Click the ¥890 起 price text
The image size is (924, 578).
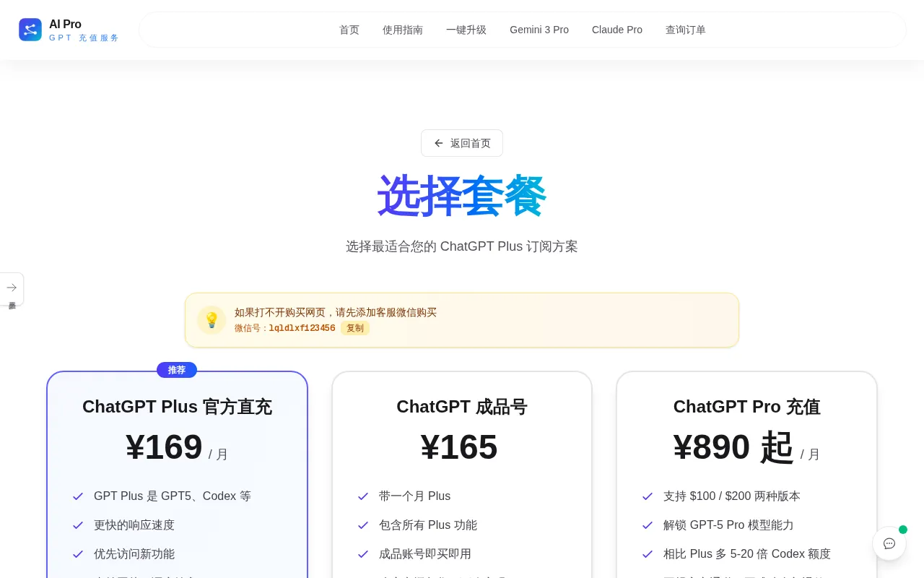click(733, 447)
